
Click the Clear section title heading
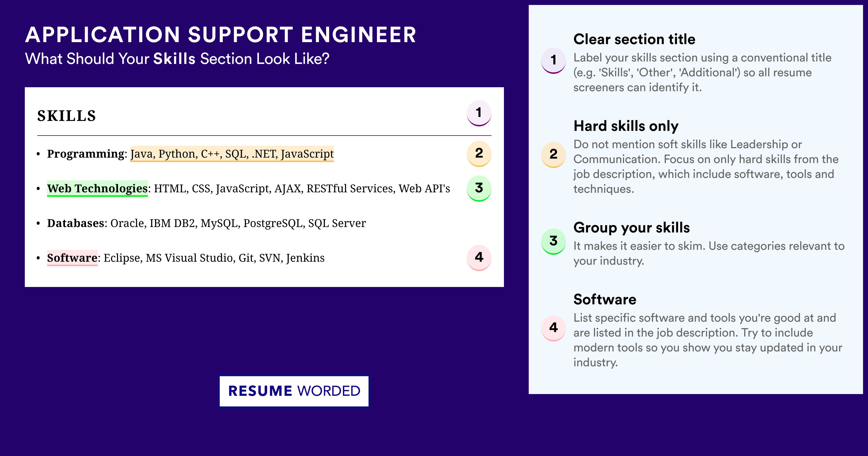[634, 39]
